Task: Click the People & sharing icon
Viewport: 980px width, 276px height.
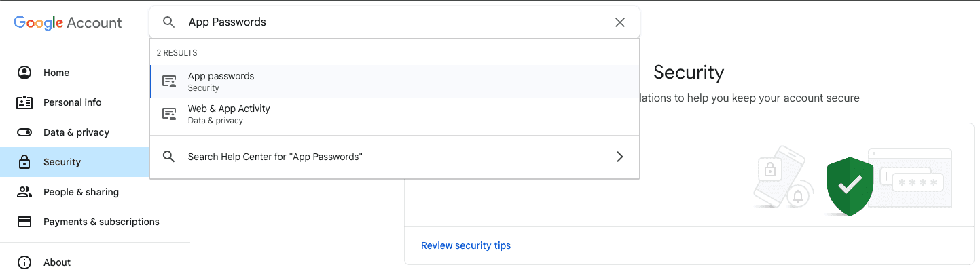Action: point(24,192)
